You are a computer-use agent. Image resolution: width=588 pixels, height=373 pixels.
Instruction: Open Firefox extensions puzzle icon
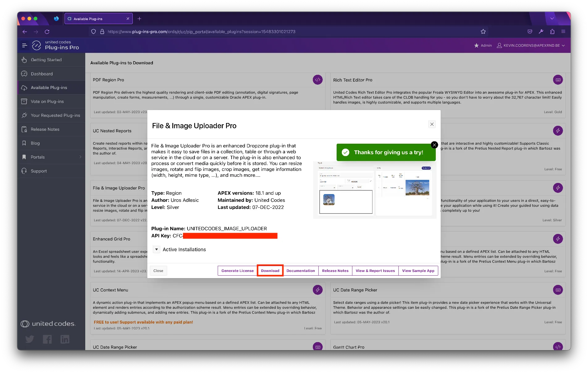tap(552, 32)
